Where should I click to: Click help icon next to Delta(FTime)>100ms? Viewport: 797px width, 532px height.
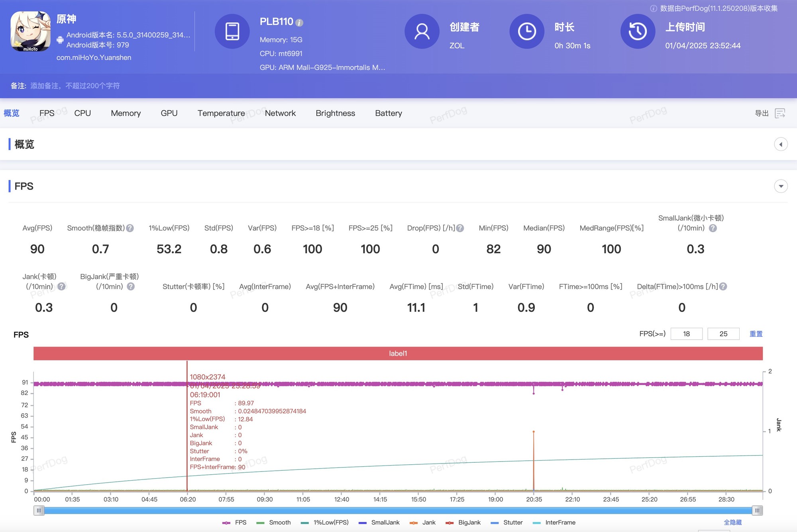[723, 287]
